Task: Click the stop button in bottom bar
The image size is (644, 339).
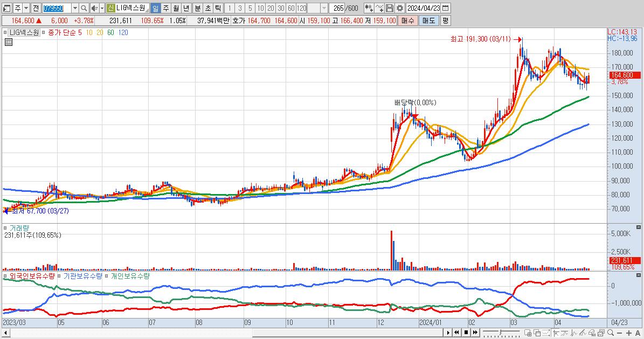Action: [x=466, y=333]
